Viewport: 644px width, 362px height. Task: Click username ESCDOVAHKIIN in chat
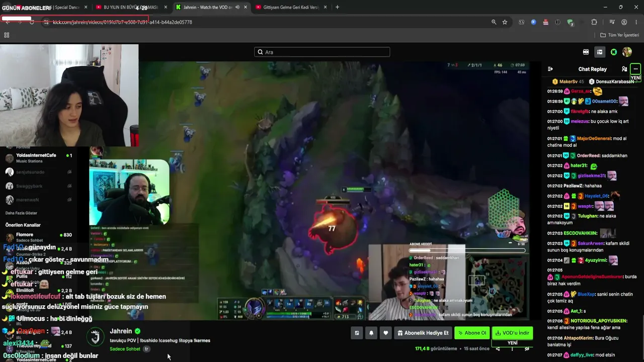pos(580,233)
